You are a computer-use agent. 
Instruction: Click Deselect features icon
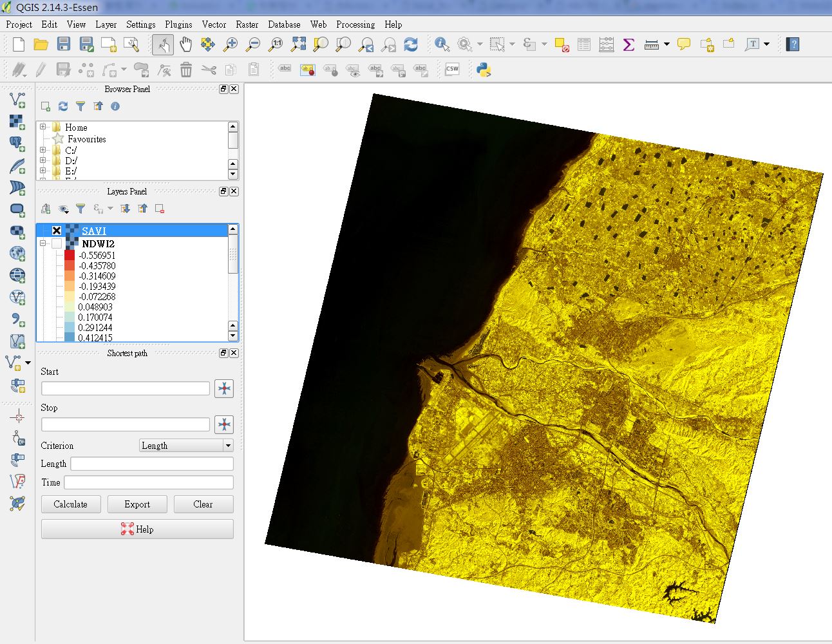(x=562, y=44)
